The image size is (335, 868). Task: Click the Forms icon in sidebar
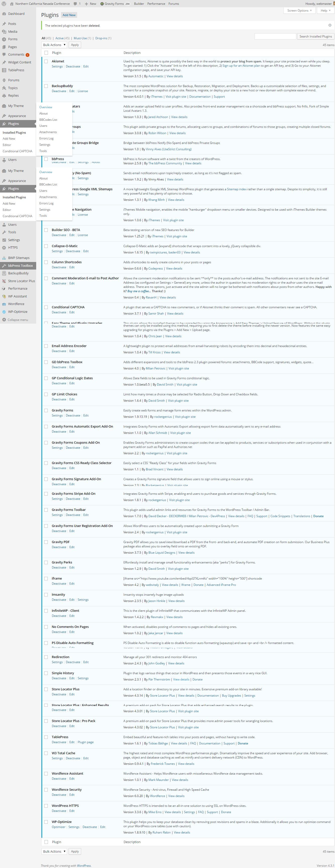[x=4, y=39]
